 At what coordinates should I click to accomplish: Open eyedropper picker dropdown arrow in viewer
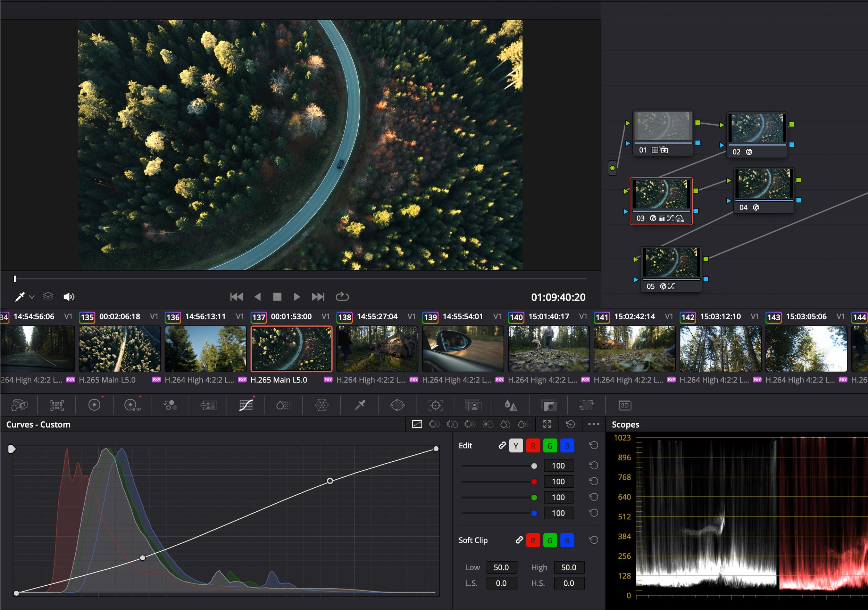[32, 297]
